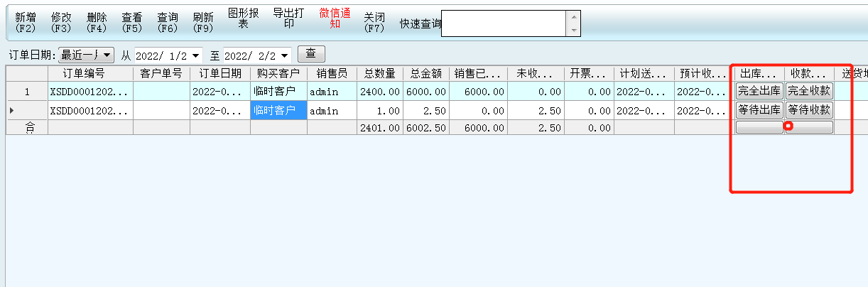Click the 新增 (F2) toolbar button
Screen dimensions: 868x287
point(26,22)
